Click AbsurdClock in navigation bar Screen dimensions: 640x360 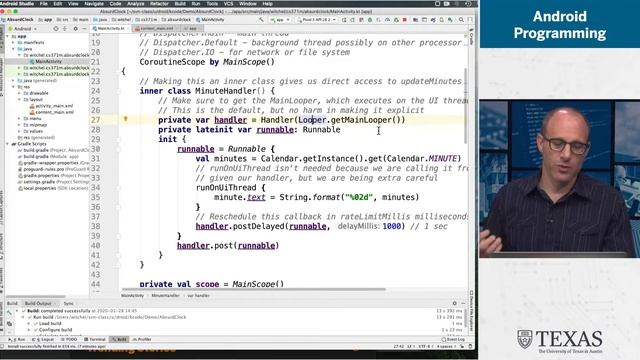(x=18, y=20)
